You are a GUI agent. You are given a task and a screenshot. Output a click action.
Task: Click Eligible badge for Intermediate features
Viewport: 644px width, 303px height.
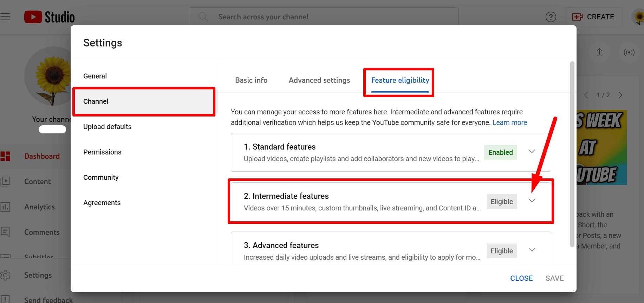(502, 202)
